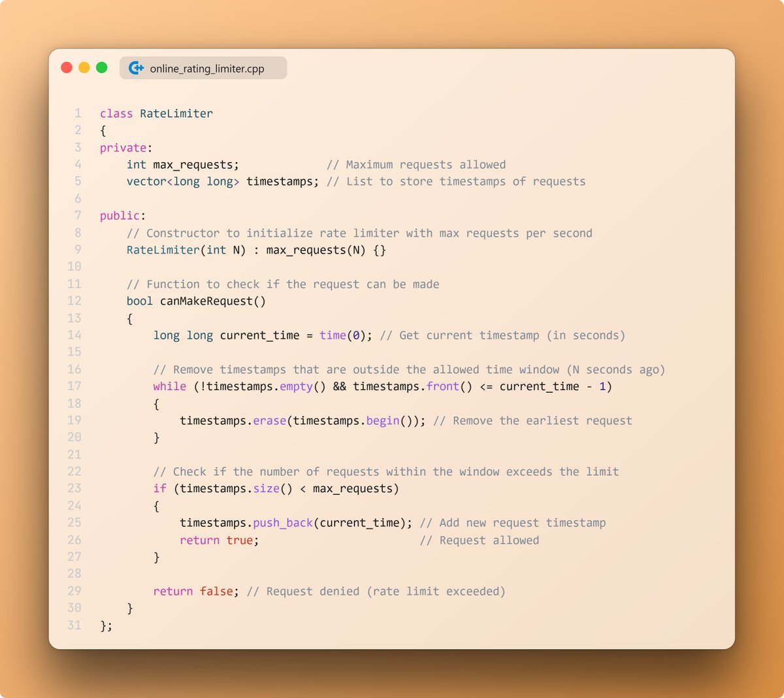The width and height of the screenshot is (784, 698).
Task: Click the green maximize window dot
Action: (x=102, y=67)
